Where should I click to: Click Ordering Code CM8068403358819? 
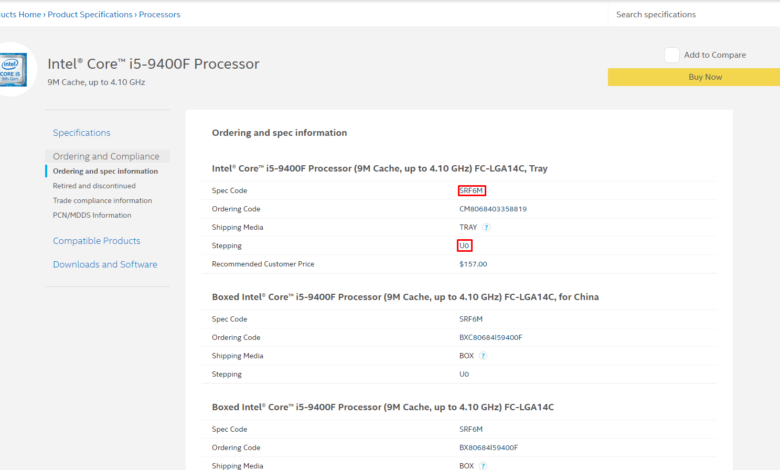coord(493,209)
